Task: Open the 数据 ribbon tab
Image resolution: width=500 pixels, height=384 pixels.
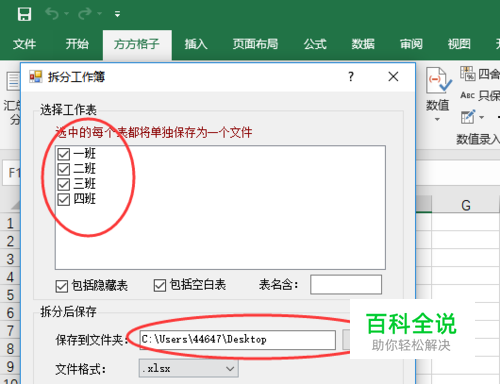Action: click(363, 44)
